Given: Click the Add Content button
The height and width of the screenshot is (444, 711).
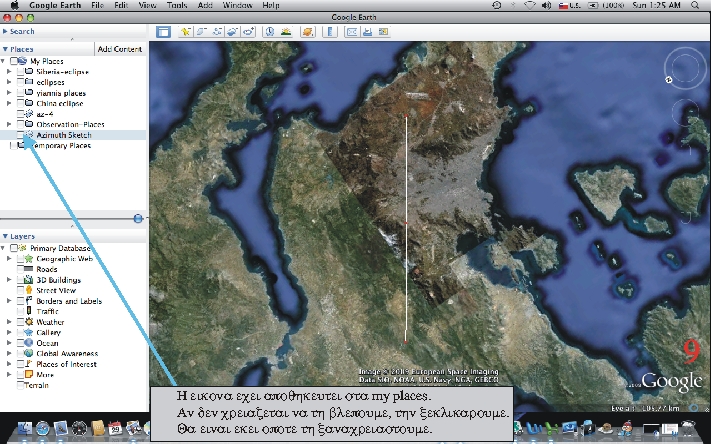Looking at the screenshot, I should pos(120,49).
